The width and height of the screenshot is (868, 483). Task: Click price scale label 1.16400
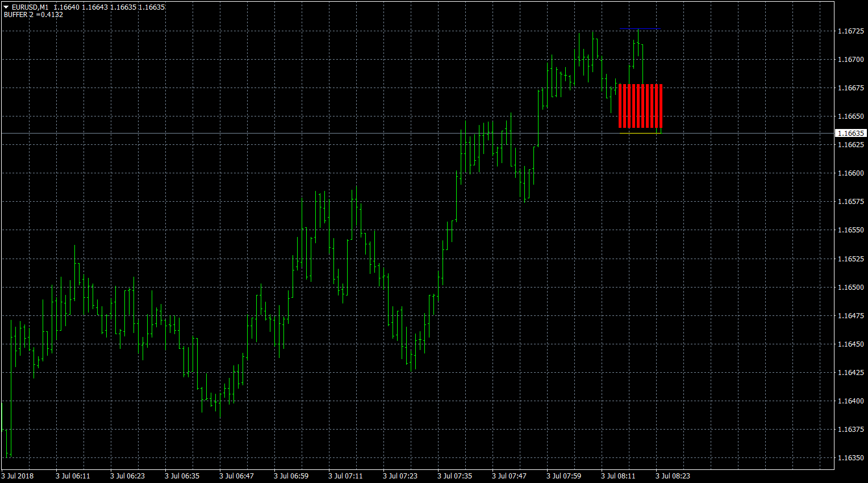[x=851, y=401]
